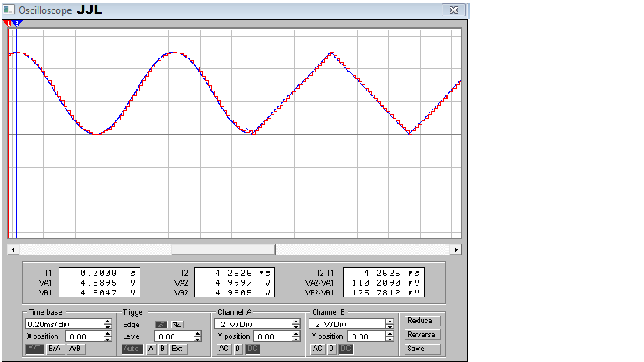
Task: Click the oscilloscope window icon in title bar
Action: tap(9, 9)
